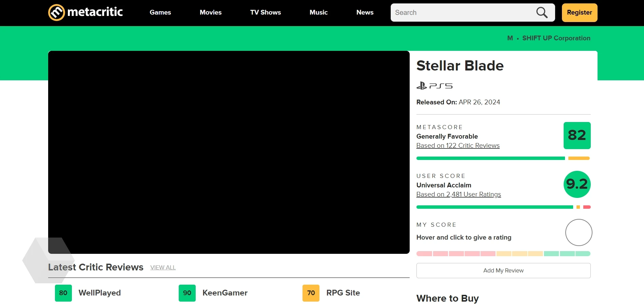Click VIEW ALL critic reviews link
Screen dimensions: 644x306
tap(163, 267)
